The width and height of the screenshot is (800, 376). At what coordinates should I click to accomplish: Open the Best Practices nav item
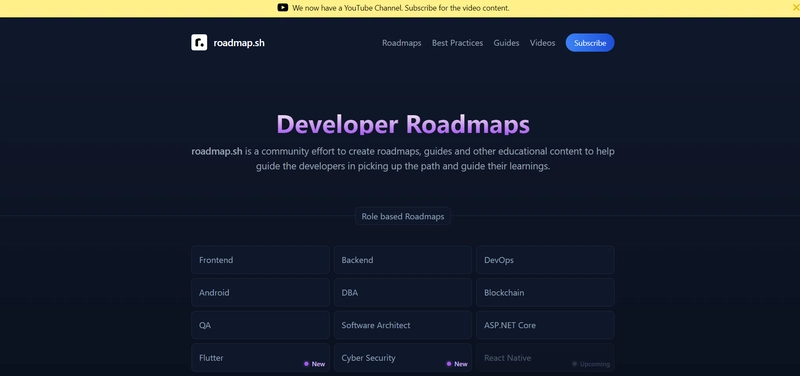pos(457,43)
